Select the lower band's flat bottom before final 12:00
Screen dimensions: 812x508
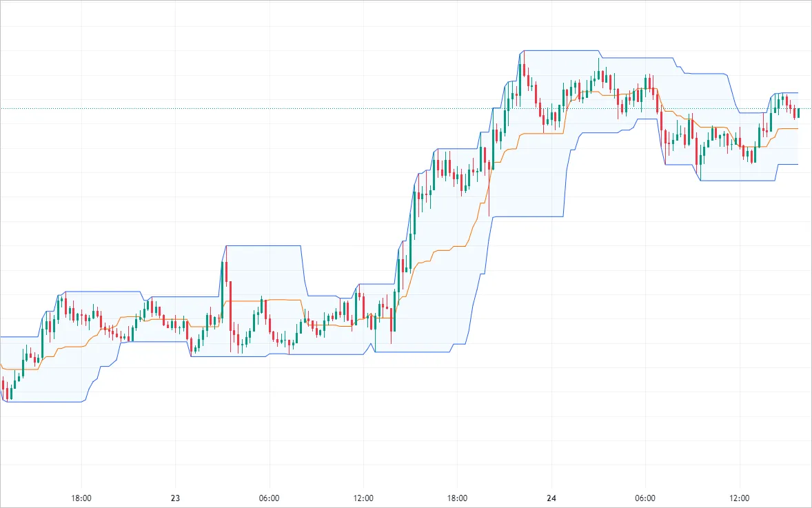click(x=738, y=181)
